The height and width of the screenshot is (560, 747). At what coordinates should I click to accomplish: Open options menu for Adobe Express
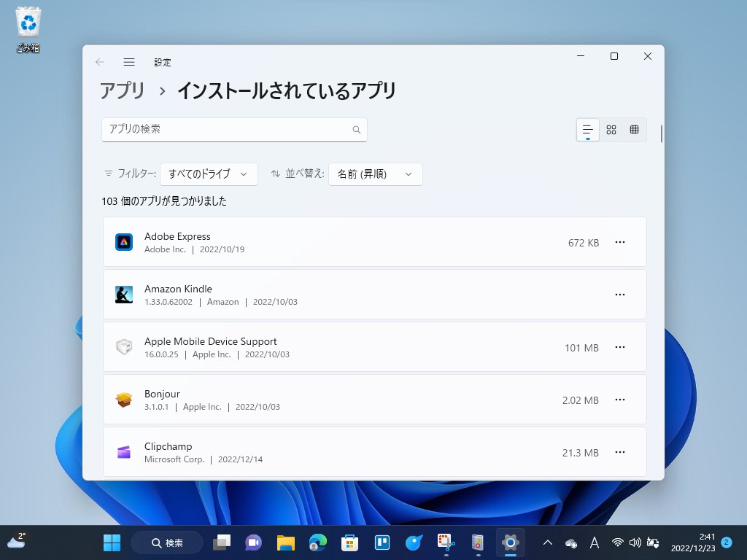tap(620, 242)
